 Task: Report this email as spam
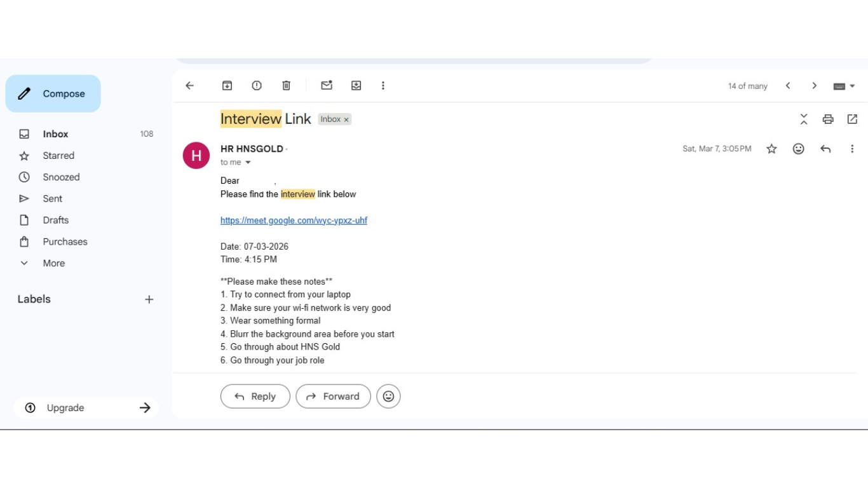pyautogui.click(x=257, y=86)
